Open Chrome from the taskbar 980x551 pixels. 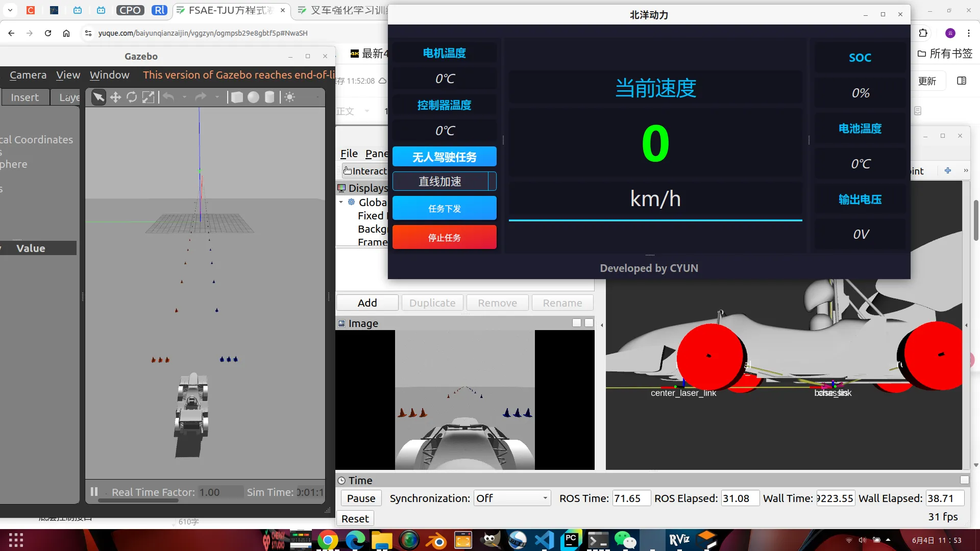328,540
